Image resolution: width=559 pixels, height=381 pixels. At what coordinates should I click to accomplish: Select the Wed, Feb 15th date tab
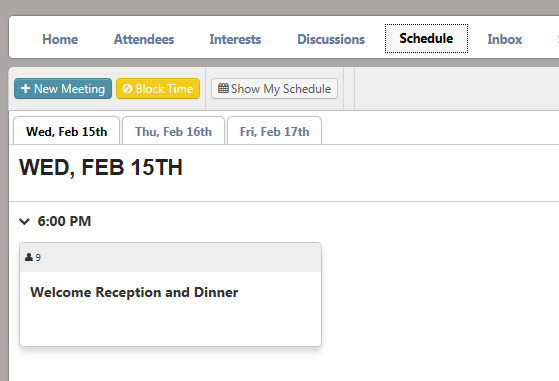tap(66, 131)
